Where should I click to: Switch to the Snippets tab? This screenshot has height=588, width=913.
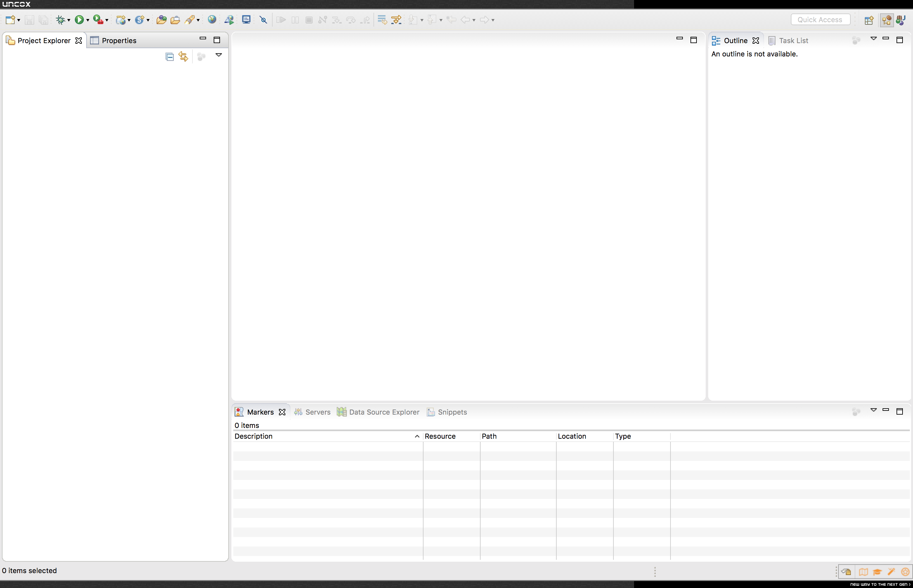tap(447, 412)
